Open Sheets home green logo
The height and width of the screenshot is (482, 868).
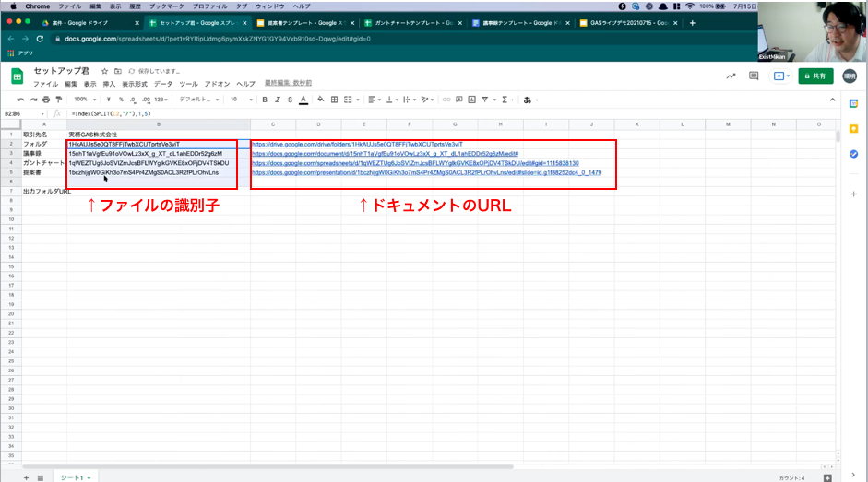(18, 76)
